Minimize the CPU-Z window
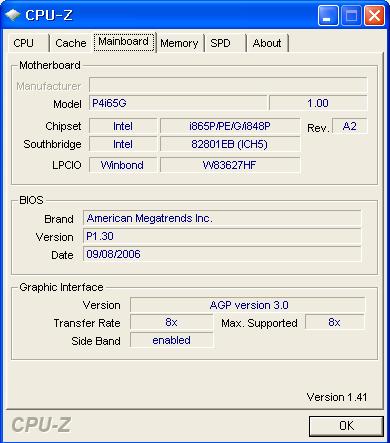Screen dimensions: 390x443 (328, 16)
